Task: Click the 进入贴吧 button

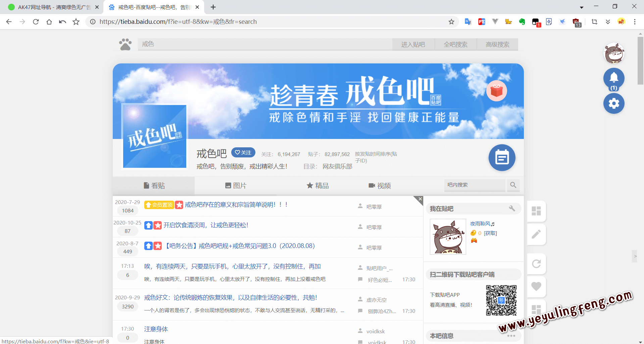Action: 413,44
